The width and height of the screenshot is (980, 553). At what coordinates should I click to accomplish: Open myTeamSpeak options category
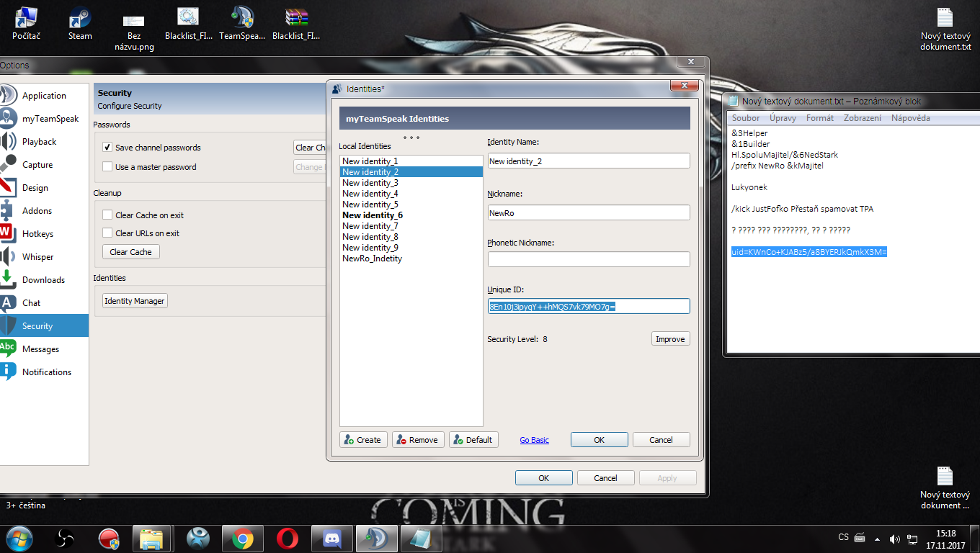[x=44, y=119]
